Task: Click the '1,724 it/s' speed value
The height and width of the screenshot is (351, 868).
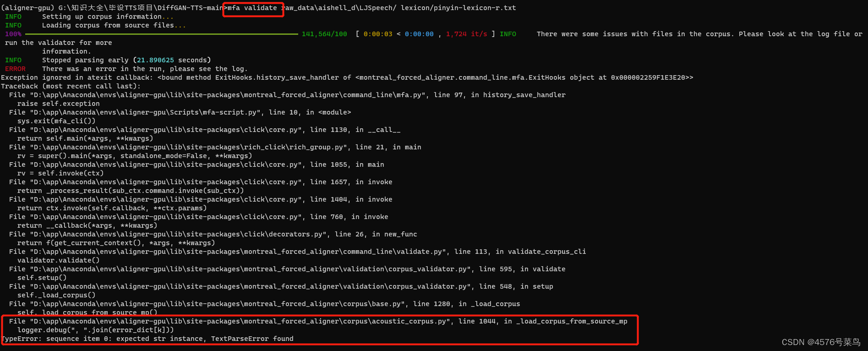Action: click(466, 34)
